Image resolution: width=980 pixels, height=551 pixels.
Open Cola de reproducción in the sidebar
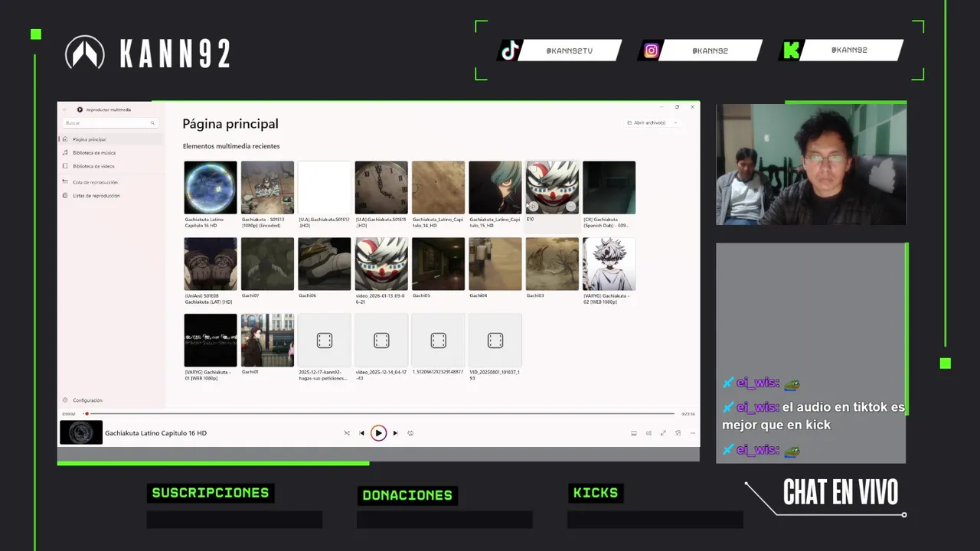pyautogui.click(x=111, y=182)
